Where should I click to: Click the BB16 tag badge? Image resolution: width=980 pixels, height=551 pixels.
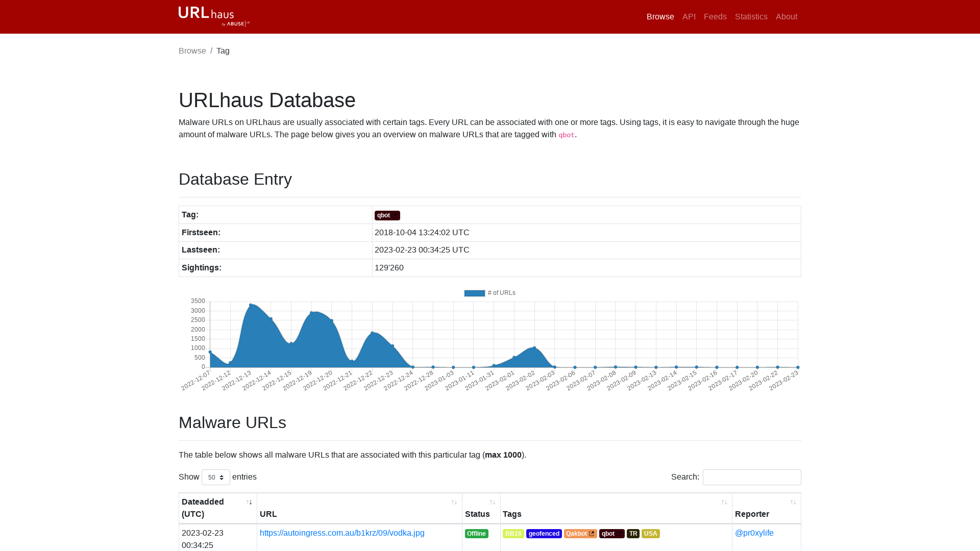click(x=513, y=534)
